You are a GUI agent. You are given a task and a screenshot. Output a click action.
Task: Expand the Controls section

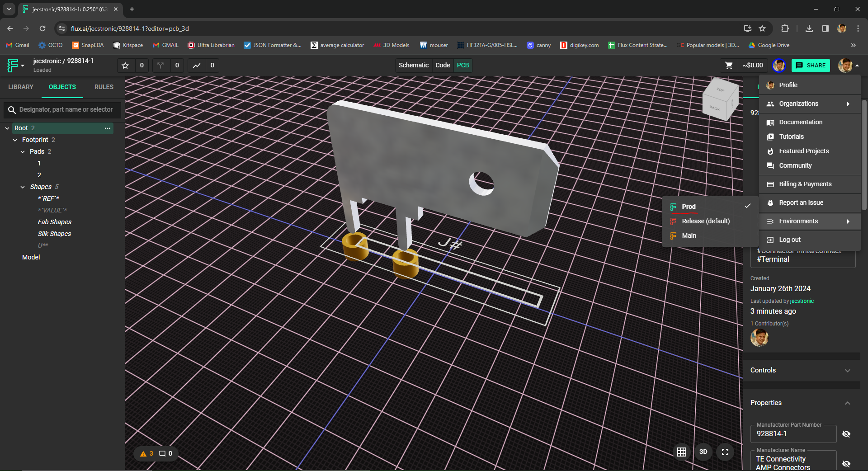point(802,370)
